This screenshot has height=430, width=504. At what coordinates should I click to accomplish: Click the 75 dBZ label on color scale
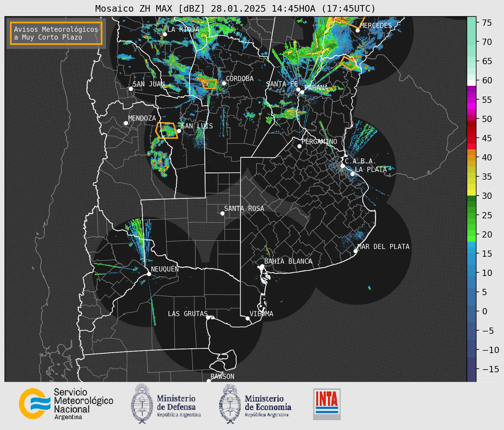(487, 23)
